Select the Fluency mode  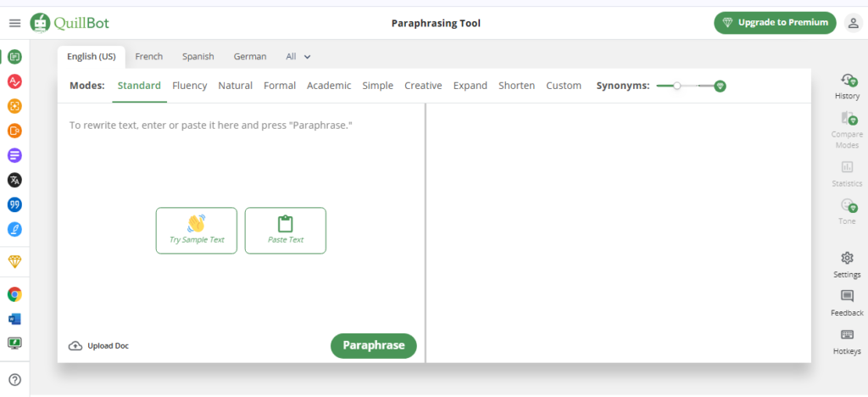189,86
